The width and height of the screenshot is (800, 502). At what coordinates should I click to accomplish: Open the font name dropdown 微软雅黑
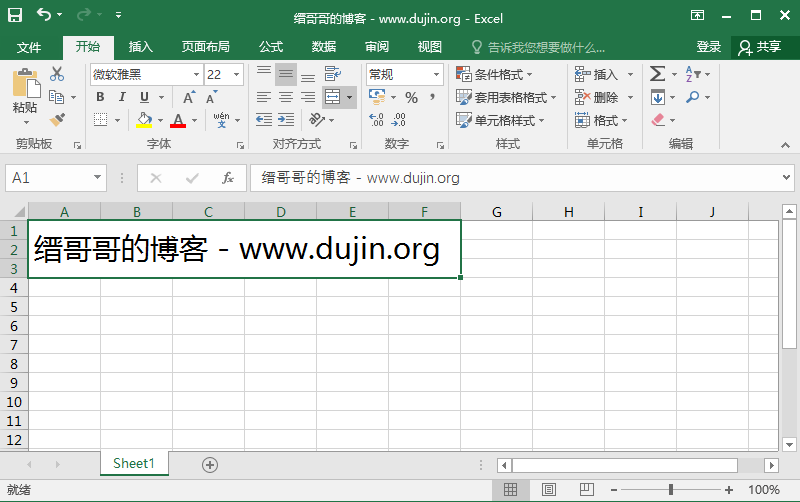point(196,74)
